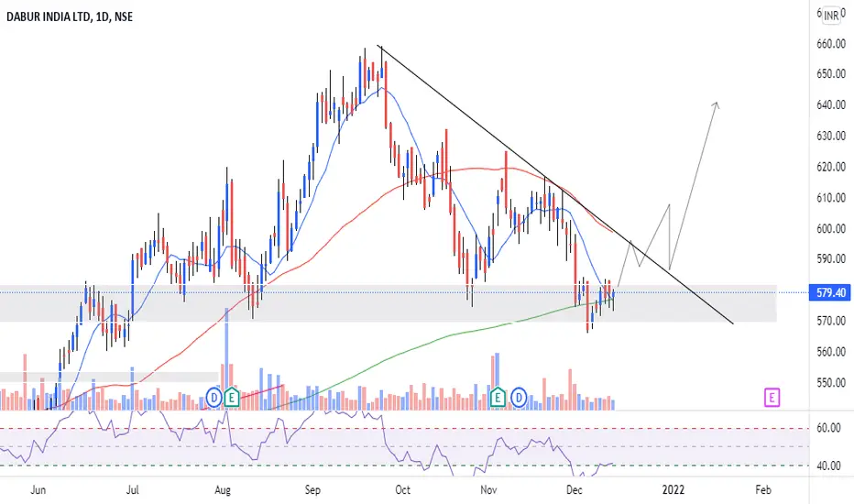This screenshot has height=504, width=854.
Task: Click the 620.00 price axis label
Action: click(x=831, y=167)
